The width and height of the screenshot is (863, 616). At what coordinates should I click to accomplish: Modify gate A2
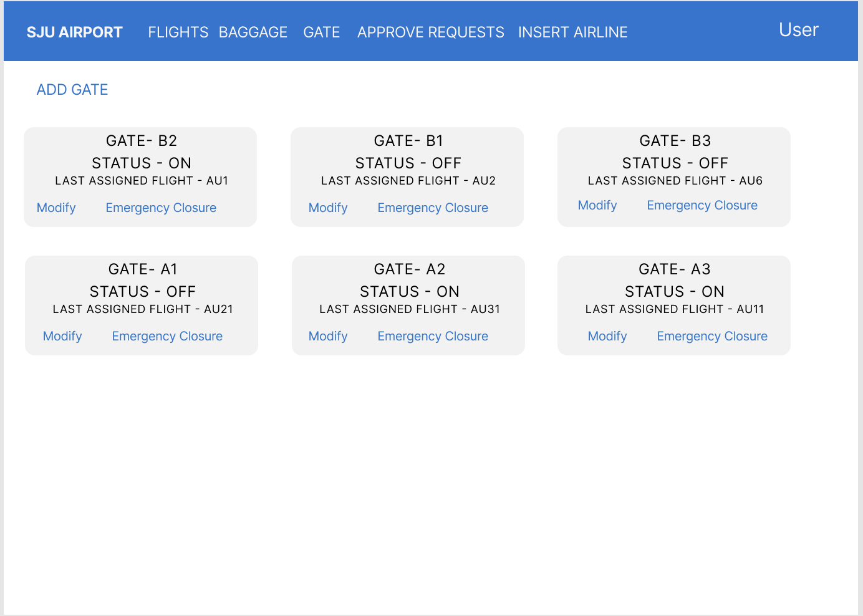[328, 336]
